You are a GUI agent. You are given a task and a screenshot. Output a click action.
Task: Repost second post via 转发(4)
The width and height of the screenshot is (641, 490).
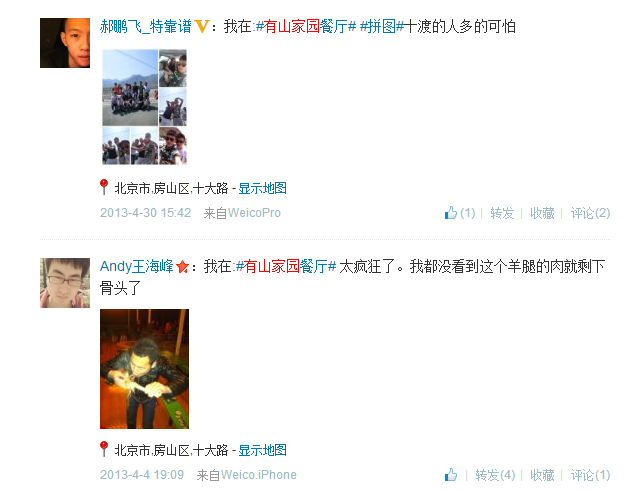pyautogui.click(x=495, y=475)
